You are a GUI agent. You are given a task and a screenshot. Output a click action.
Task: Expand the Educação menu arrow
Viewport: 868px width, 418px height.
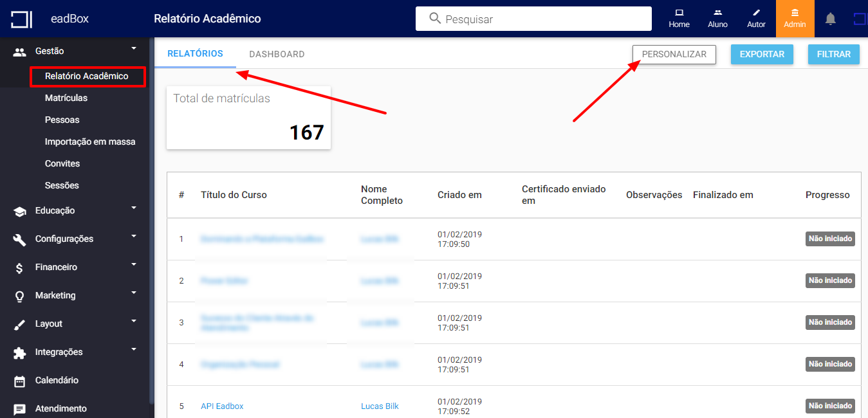(134, 208)
